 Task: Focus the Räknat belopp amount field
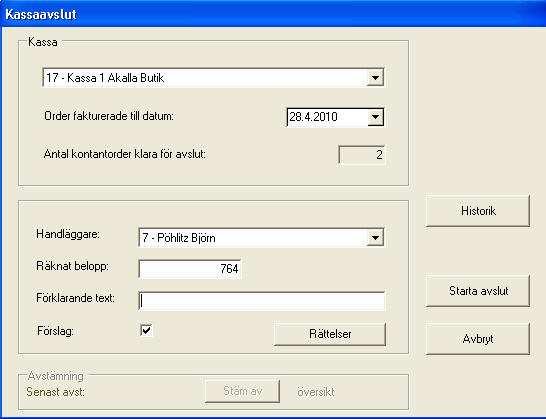coord(190,269)
